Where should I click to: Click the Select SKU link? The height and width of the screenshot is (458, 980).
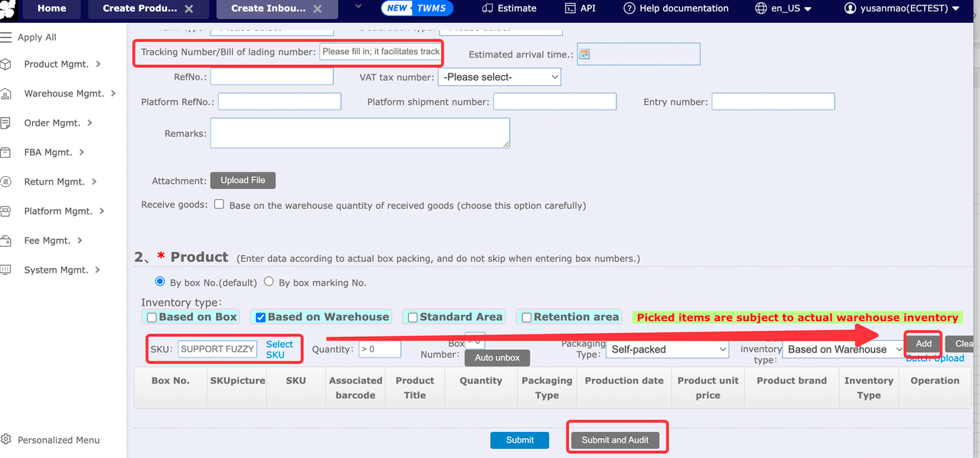click(279, 349)
